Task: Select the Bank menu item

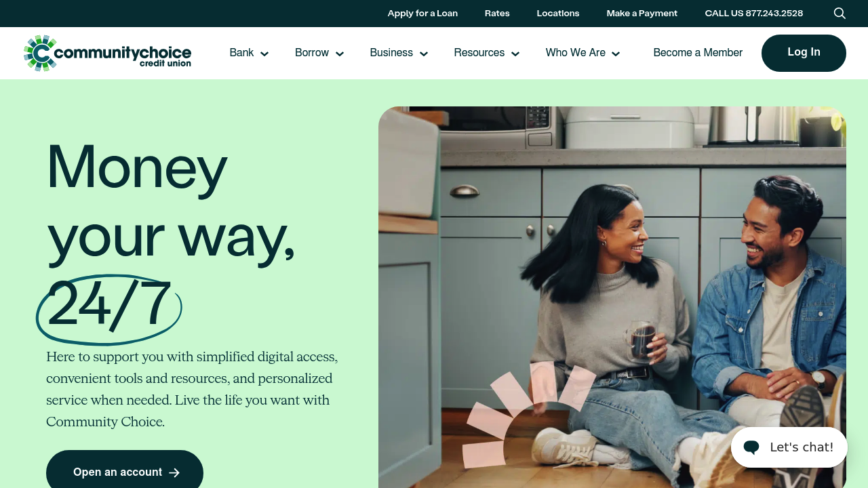Action: [241, 53]
